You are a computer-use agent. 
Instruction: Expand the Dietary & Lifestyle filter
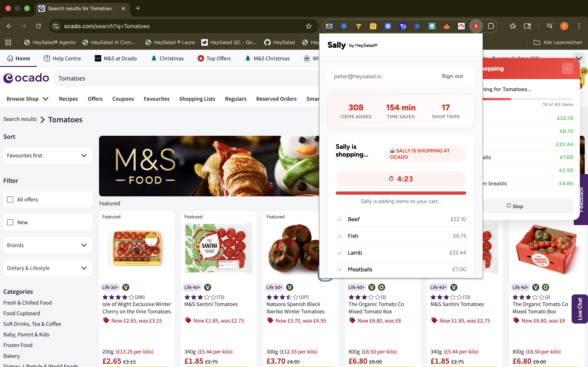[47, 268]
